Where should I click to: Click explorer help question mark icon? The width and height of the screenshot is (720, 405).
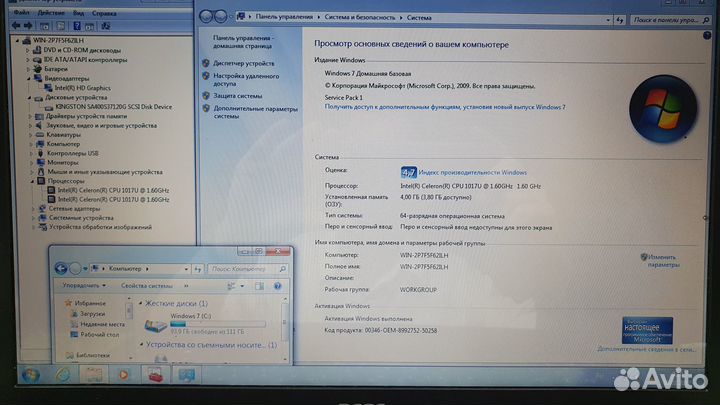(x=277, y=286)
